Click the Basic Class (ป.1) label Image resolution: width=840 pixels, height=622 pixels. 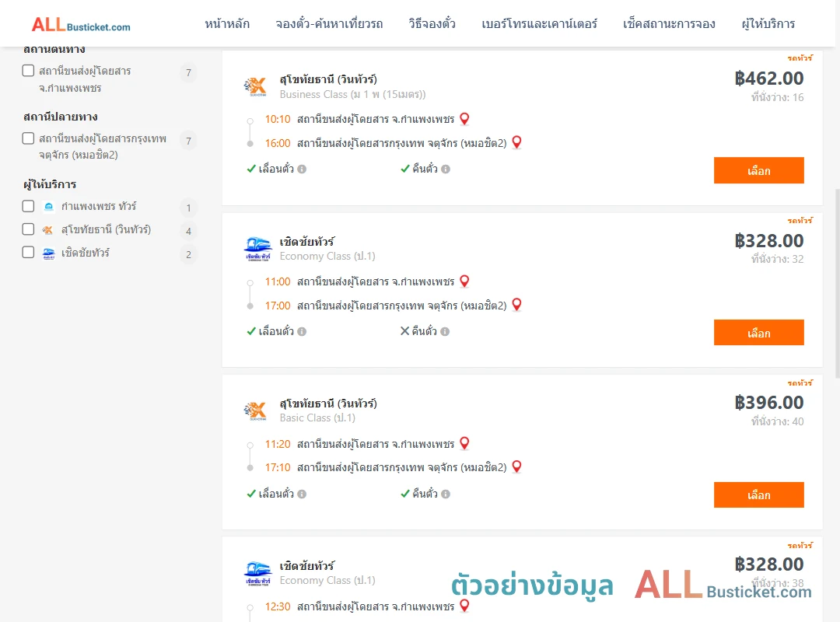(x=317, y=418)
